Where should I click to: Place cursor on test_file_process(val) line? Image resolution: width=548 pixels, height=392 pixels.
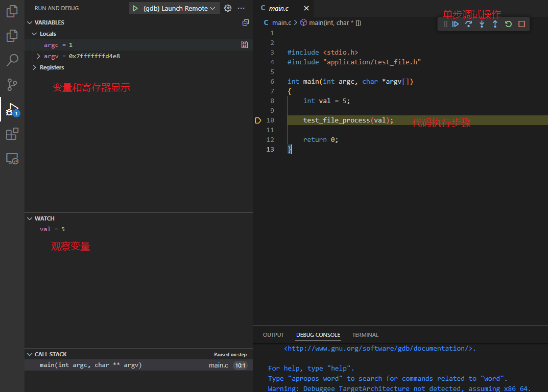click(x=348, y=120)
